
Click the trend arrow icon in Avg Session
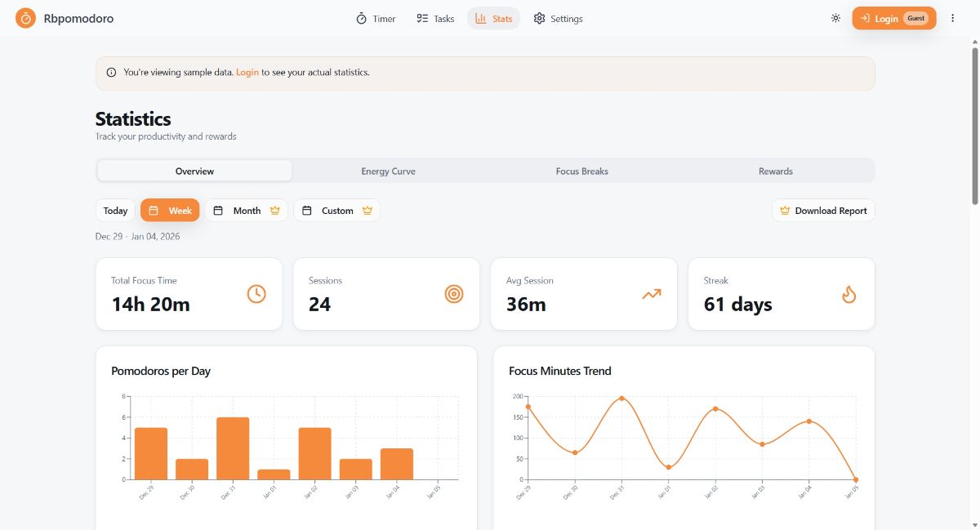tap(651, 294)
